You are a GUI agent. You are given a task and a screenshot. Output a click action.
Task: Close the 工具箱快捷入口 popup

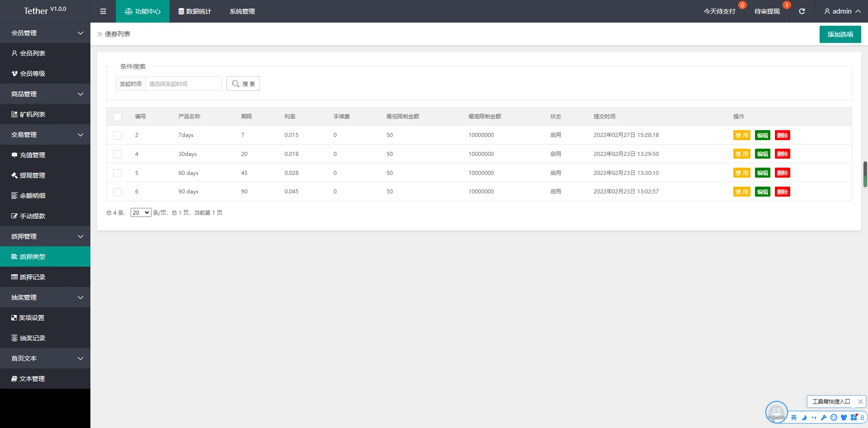click(860, 401)
